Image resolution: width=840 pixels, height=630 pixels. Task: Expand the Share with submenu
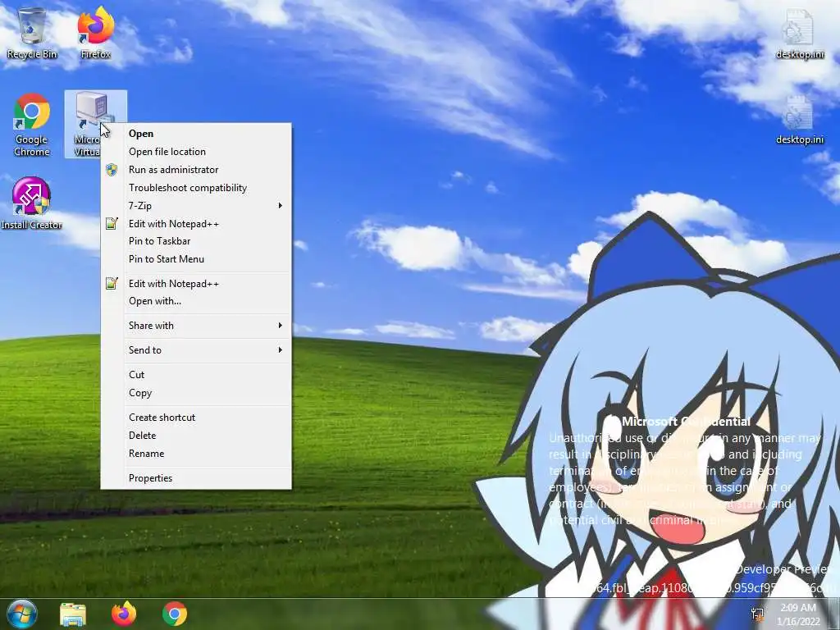[x=196, y=326]
